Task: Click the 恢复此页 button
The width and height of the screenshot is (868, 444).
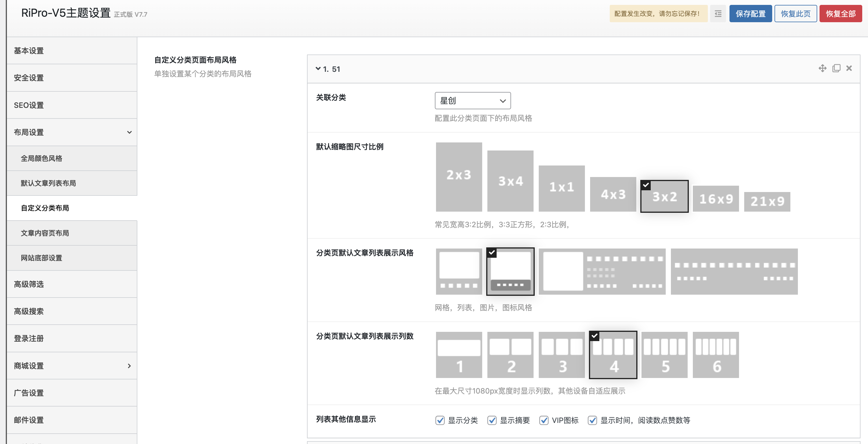Action: click(x=796, y=14)
